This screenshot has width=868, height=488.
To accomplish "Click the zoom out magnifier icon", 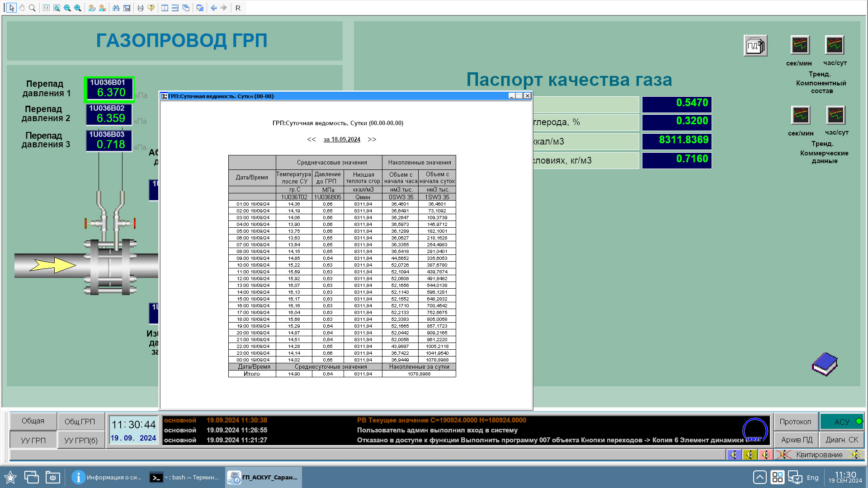I will point(67,8).
